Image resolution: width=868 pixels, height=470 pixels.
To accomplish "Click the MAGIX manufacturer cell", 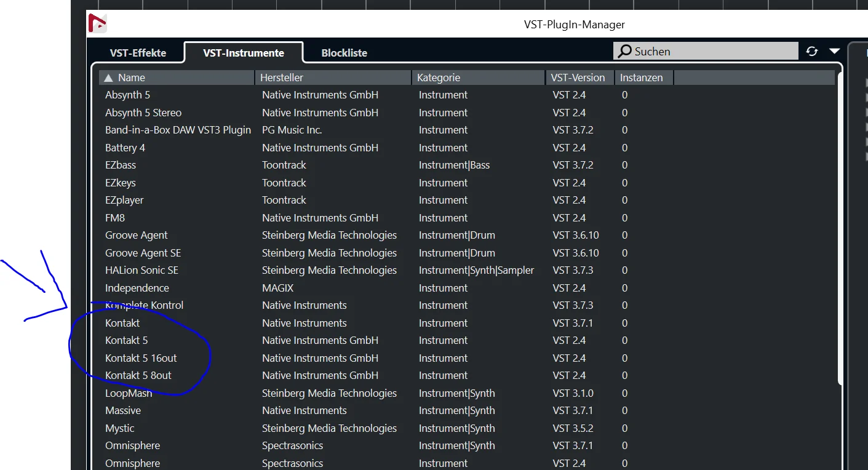I will [x=278, y=288].
